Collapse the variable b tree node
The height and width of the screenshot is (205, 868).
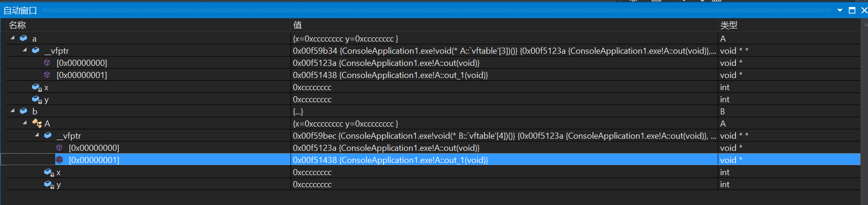pos(13,111)
